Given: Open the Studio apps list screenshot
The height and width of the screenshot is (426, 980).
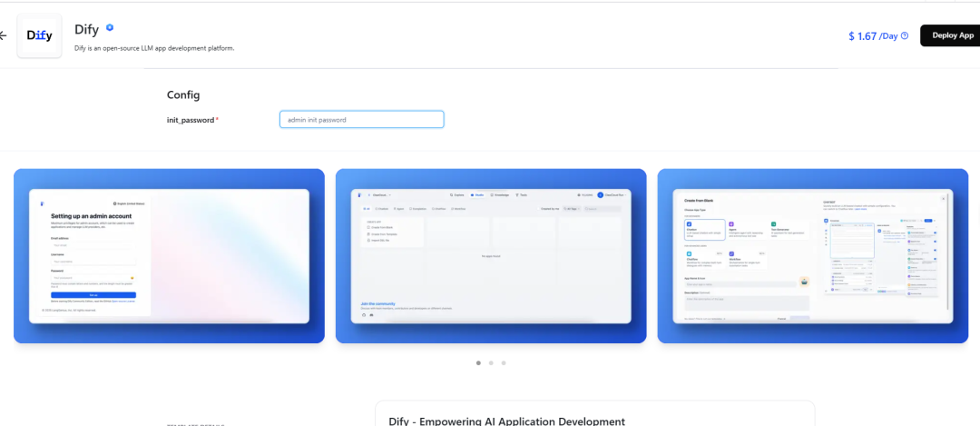Looking at the screenshot, I should (491, 255).
